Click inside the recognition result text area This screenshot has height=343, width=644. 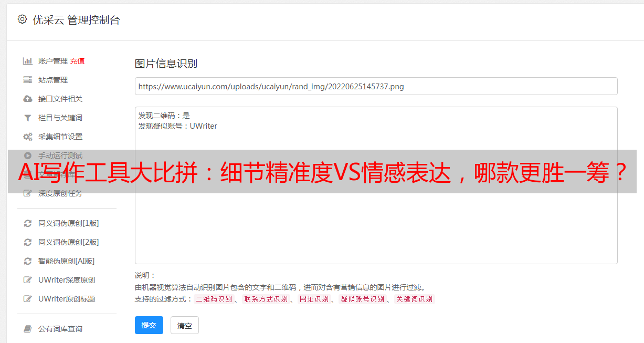(x=376, y=185)
